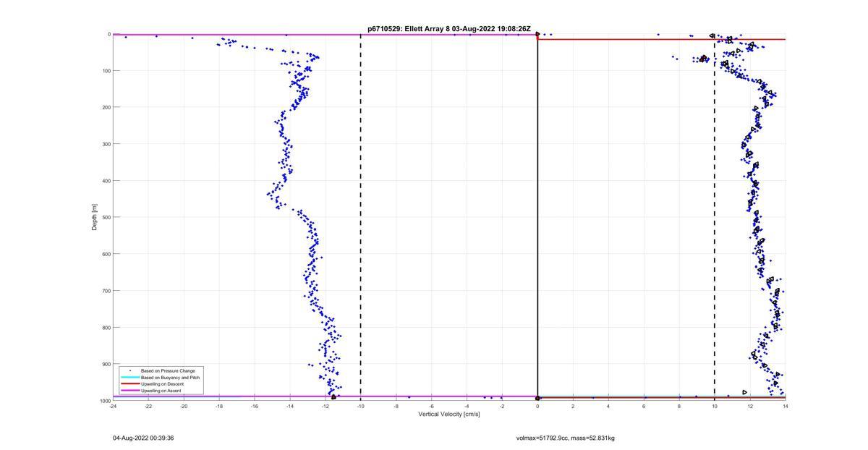Click the timestamp '04-Aug-2022 00:39:36'

click(143, 438)
